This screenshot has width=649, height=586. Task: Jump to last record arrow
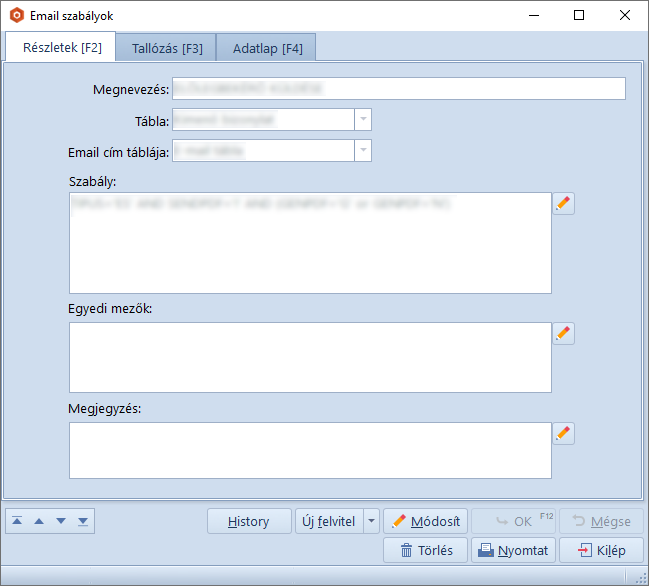[x=83, y=521]
